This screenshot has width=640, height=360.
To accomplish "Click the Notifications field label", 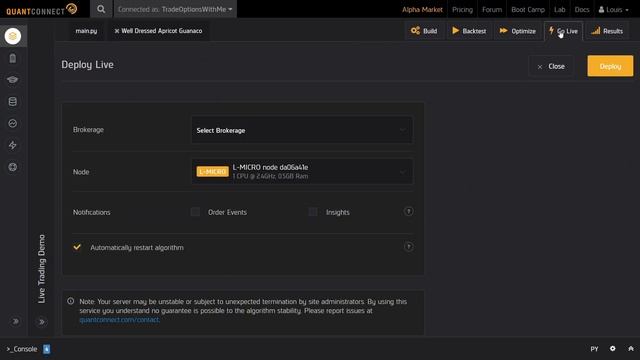I will pos(91,212).
